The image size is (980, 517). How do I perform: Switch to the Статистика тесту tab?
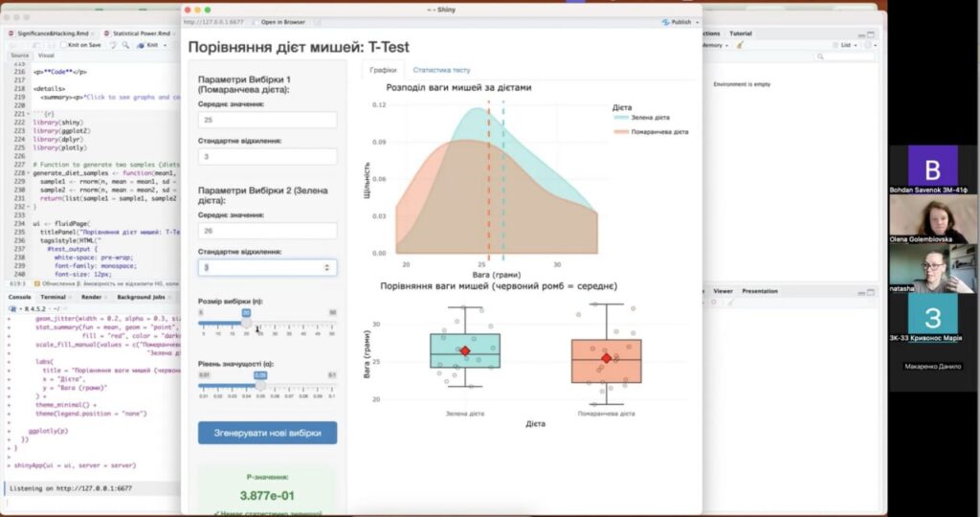point(441,70)
